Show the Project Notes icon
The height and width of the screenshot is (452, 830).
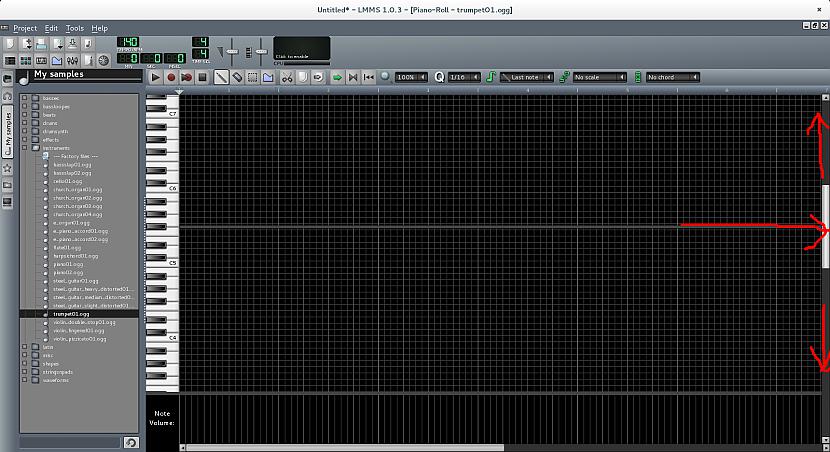tap(88, 60)
